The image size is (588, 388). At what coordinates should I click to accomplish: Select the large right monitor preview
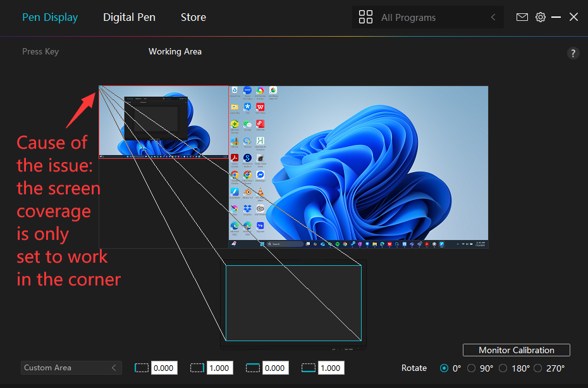click(x=358, y=167)
